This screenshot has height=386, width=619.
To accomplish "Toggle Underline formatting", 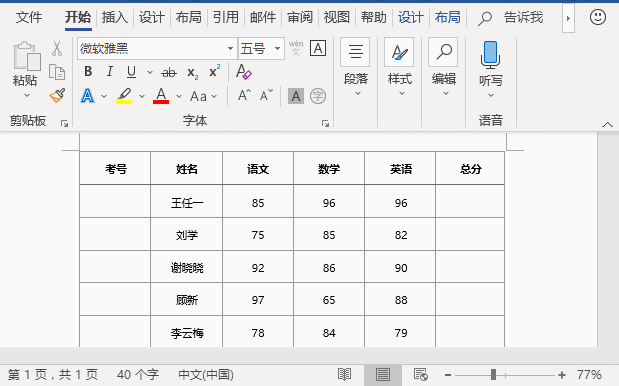I will tap(131, 72).
